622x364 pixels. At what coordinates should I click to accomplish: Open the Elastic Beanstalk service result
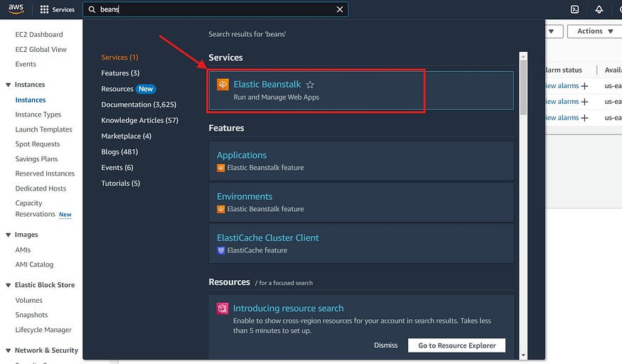click(361, 90)
